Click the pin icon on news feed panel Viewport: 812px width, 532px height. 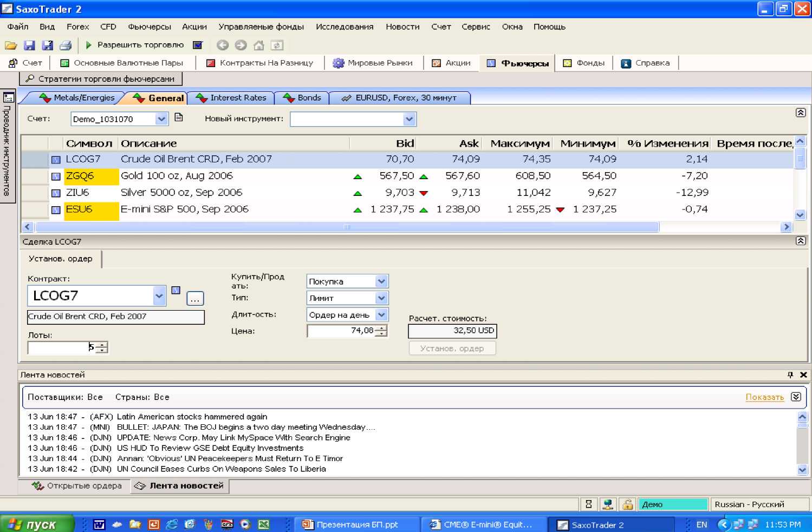(x=790, y=375)
